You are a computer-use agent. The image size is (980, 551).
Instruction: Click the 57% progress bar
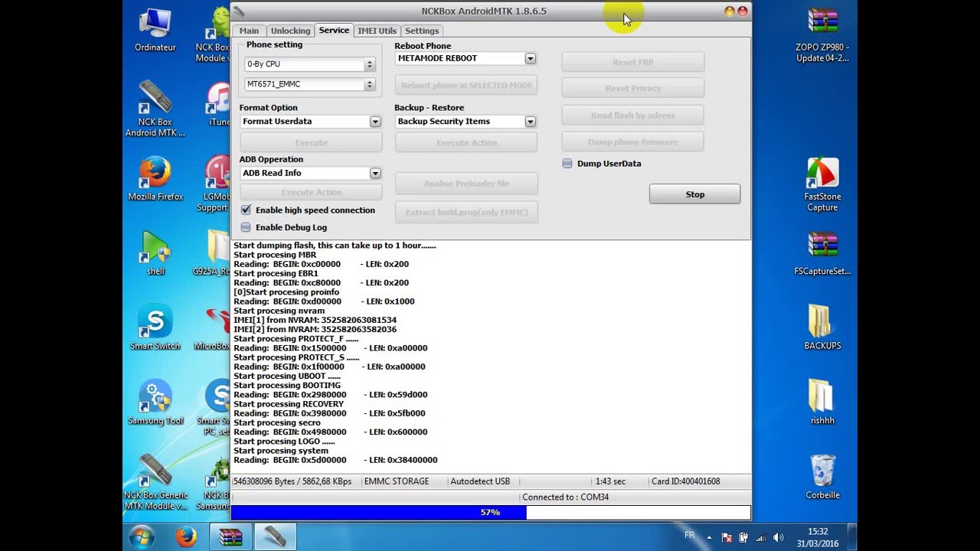coord(491,513)
